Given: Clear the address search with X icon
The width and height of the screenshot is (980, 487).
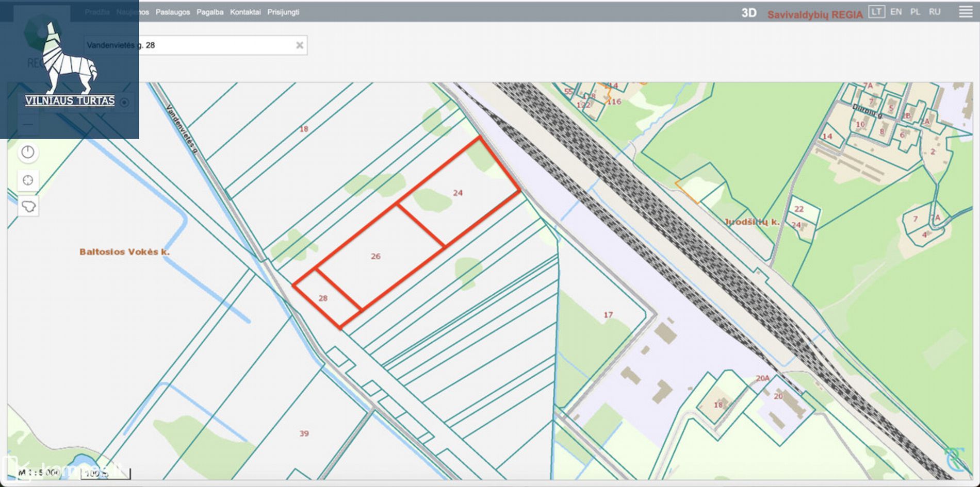Looking at the screenshot, I should (x=299, y=45).
